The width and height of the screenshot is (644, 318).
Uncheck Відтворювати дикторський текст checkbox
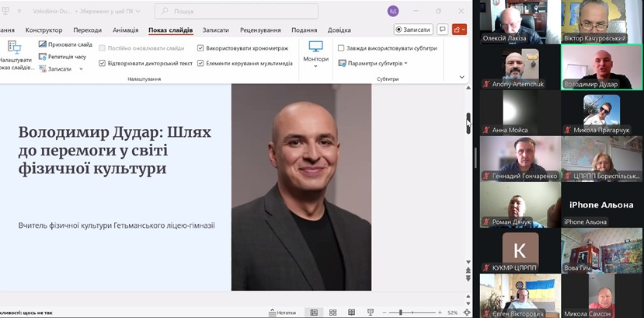[x=103, y=63]
